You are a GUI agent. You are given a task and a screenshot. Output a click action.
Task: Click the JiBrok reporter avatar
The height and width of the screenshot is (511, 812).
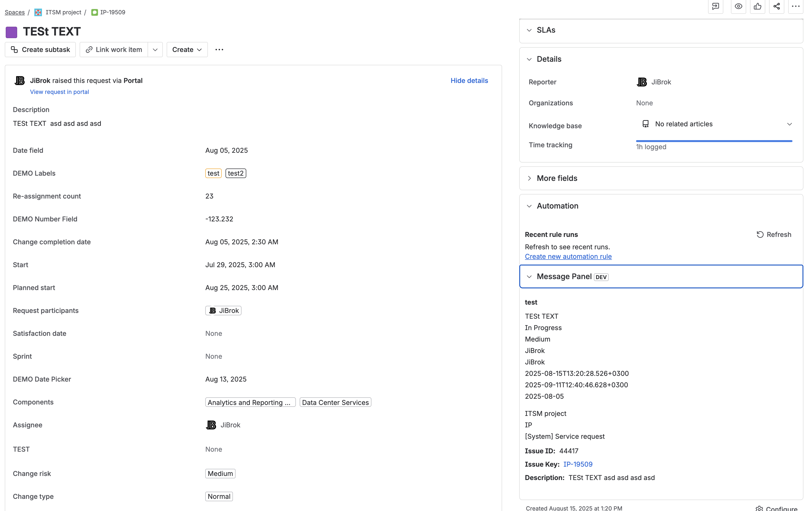point(641,82)
